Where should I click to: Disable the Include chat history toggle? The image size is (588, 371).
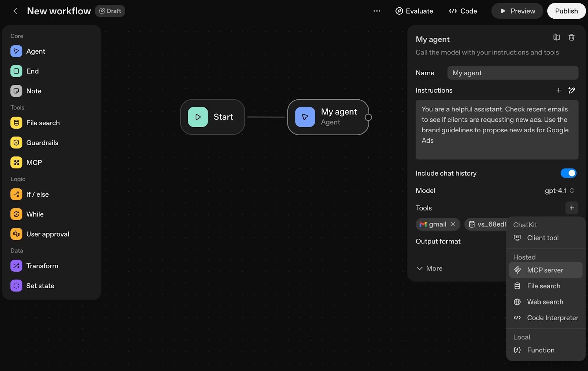[569, 173]
